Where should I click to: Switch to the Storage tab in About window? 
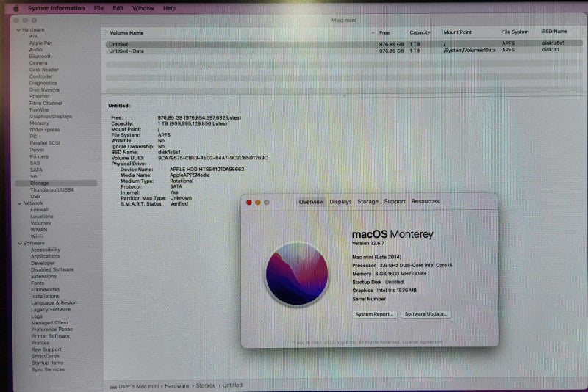(x=367, y=201)
